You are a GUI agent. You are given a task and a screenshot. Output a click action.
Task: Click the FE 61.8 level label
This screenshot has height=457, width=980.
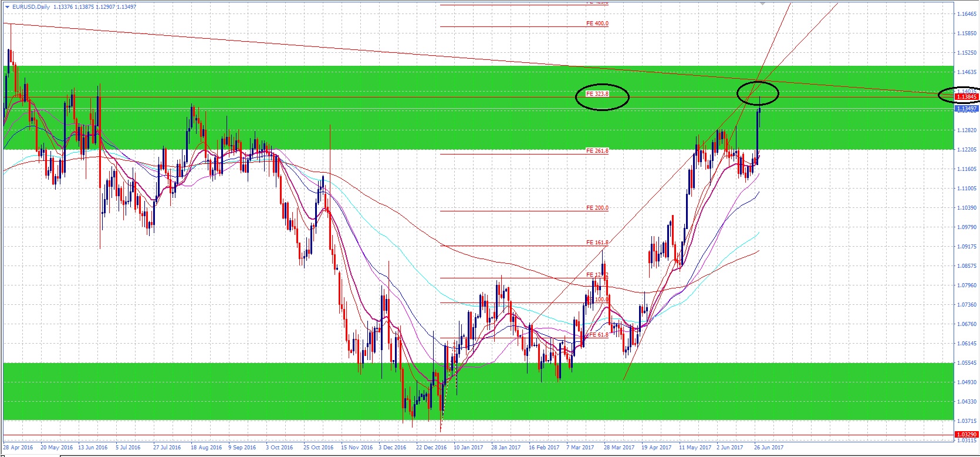tap(599, 335)
